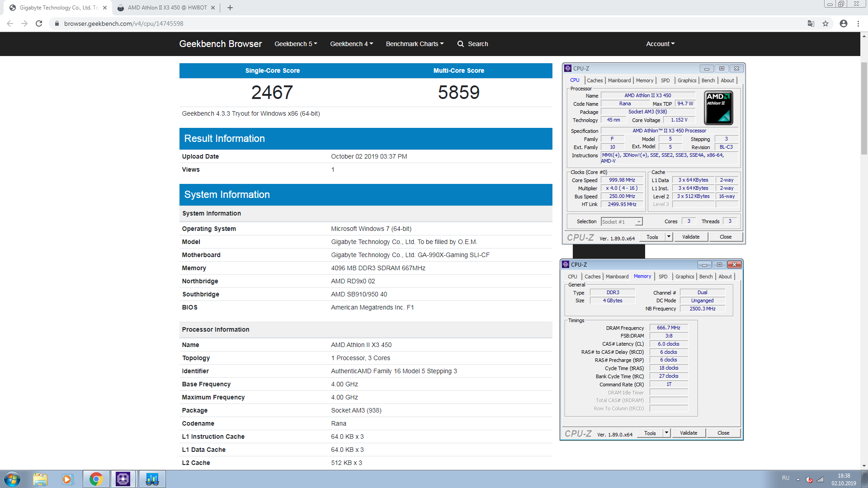Select the CPU tab in upper CPU-Z window
This screenshot has height=488, width=868.
click(575, 80)
